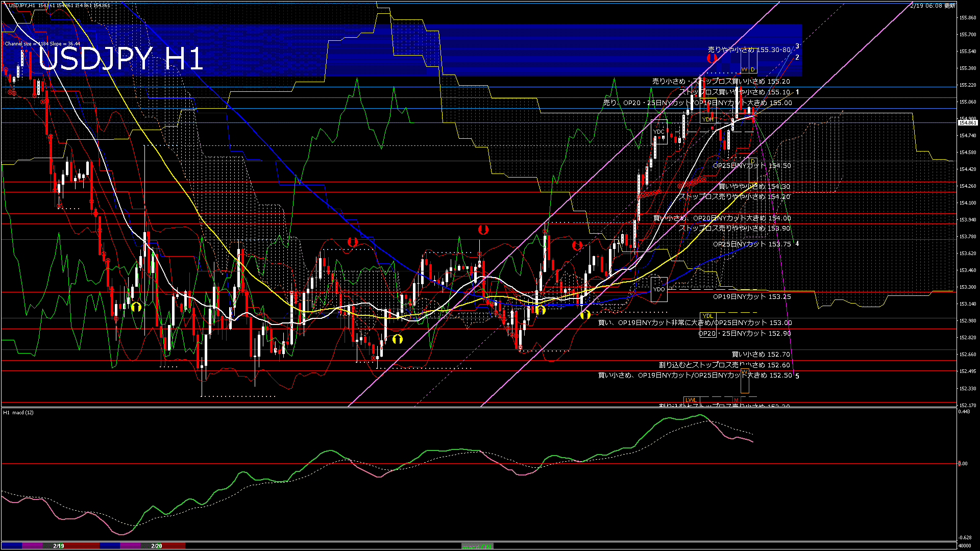Toggle the macd ON button

pos(477,546)
